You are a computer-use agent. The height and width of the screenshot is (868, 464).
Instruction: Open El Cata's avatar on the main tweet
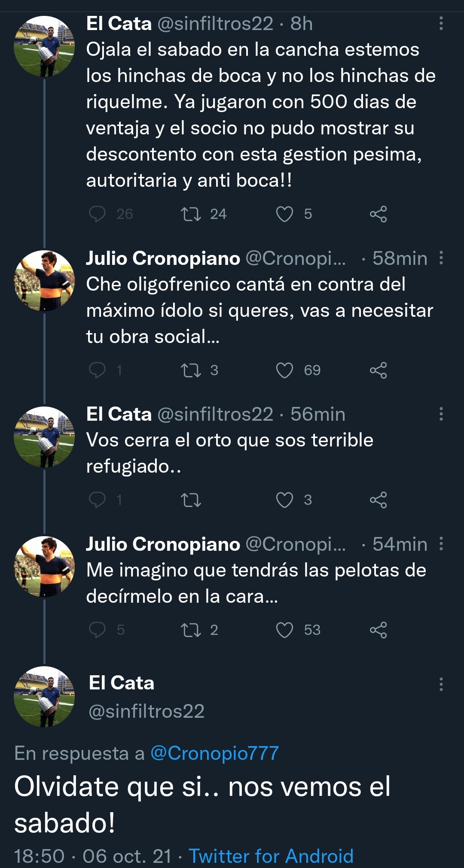tap(44, 696)
